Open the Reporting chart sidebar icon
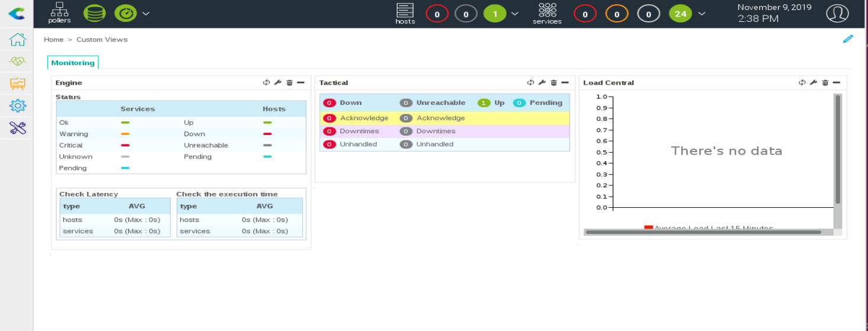Image resolution: width=868 pixels, height=331 pixels. tap(17, 83)
